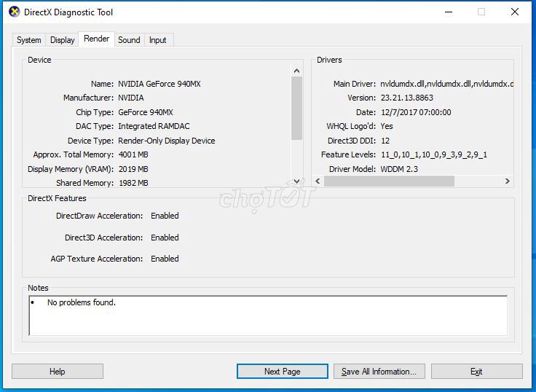Screen dimensions: 536x392
Task: Click Save All Information button
Action: click(379, 372)
